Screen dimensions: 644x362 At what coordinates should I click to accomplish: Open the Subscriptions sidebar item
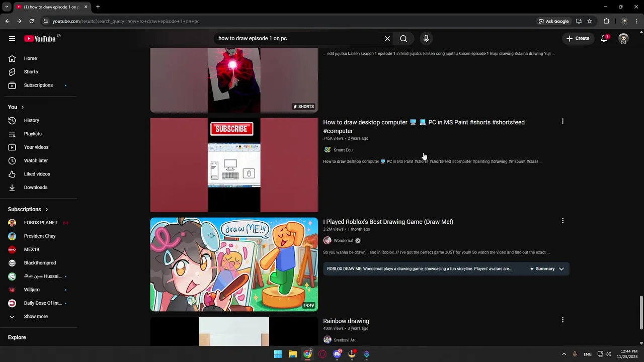click(x=39, y=85)
